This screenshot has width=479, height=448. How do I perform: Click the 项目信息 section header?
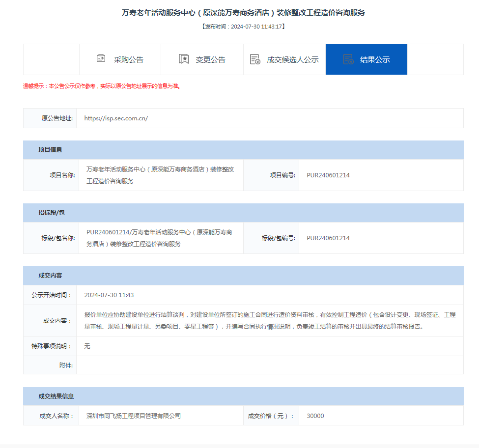(51, 150)
